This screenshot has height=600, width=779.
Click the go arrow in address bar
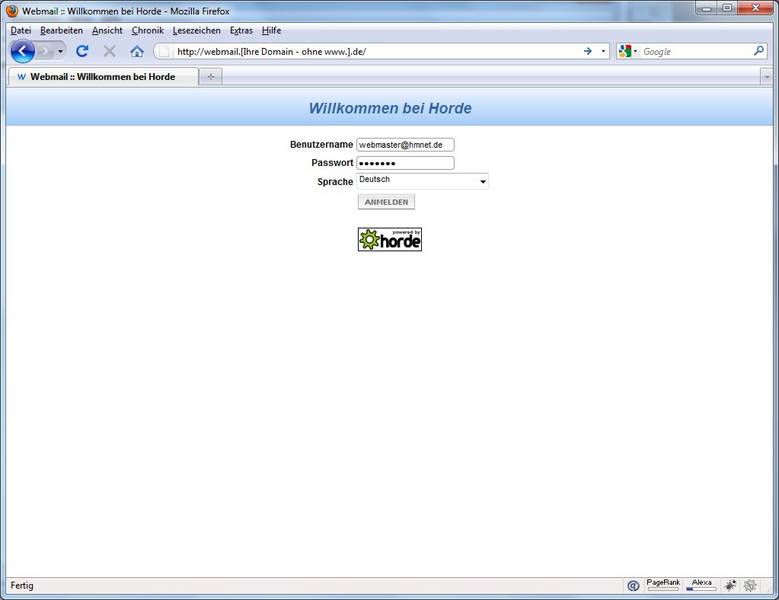588,51
